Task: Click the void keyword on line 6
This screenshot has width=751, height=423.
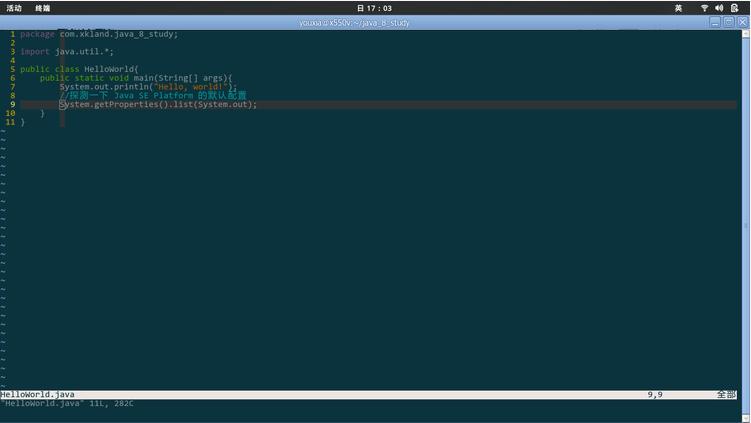Action: (x=119, y=78)
